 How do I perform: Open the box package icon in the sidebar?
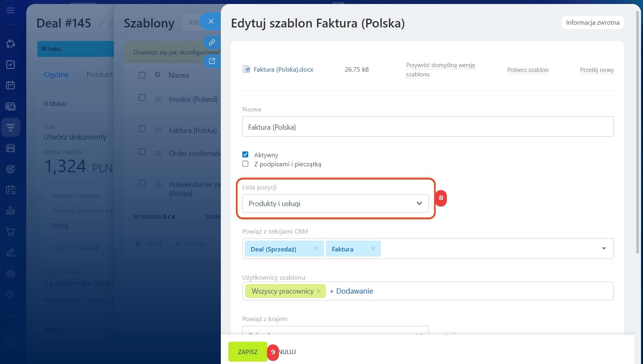11,294
